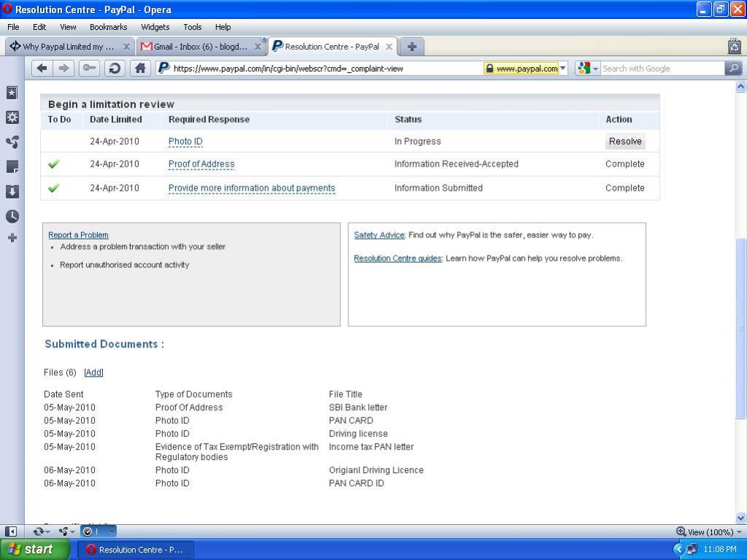Open the closed tabs trash icon
Screen dimensions: 747x560
tap(735, 46)
